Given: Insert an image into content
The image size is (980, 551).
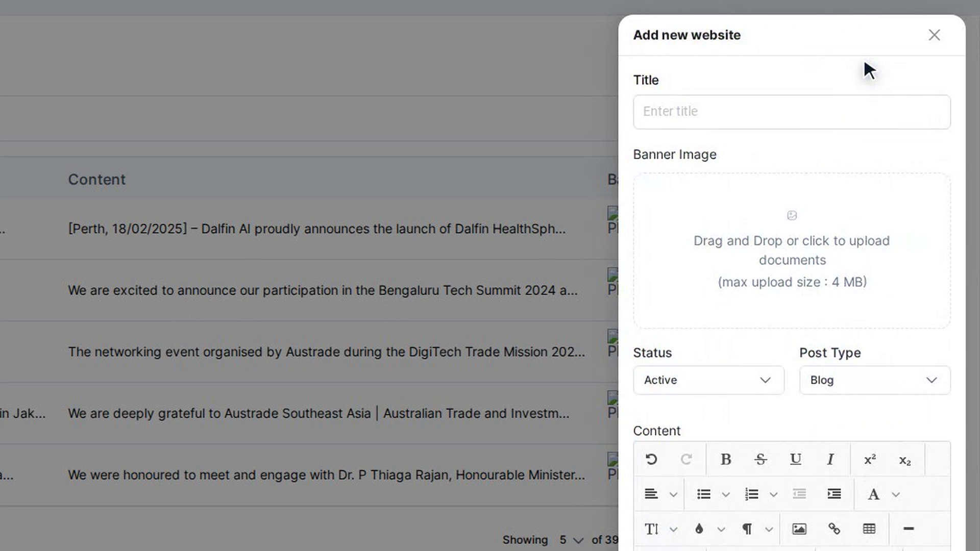Looking at the screenshot, I should coord(799,529).
